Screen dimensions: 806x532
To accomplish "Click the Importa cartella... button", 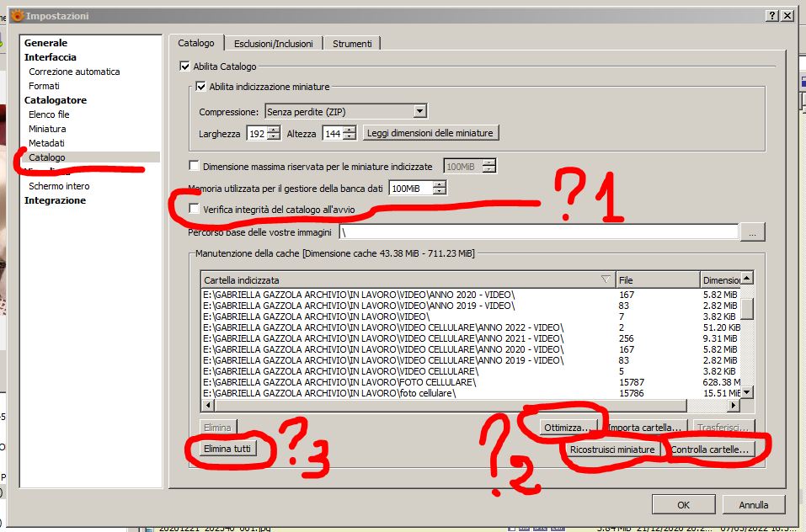I will click(644, 428).
